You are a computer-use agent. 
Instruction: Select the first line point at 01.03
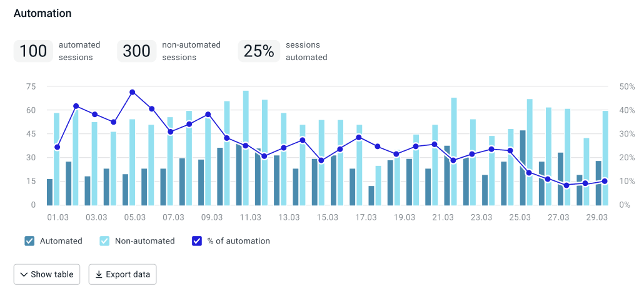(57, 147)
